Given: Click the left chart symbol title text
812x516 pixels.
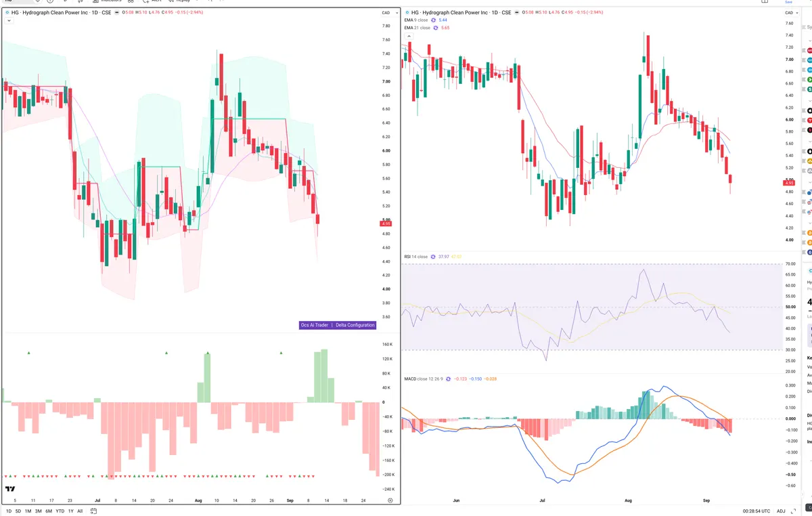Looking at the screenshot, I should [x=60, y=12].
